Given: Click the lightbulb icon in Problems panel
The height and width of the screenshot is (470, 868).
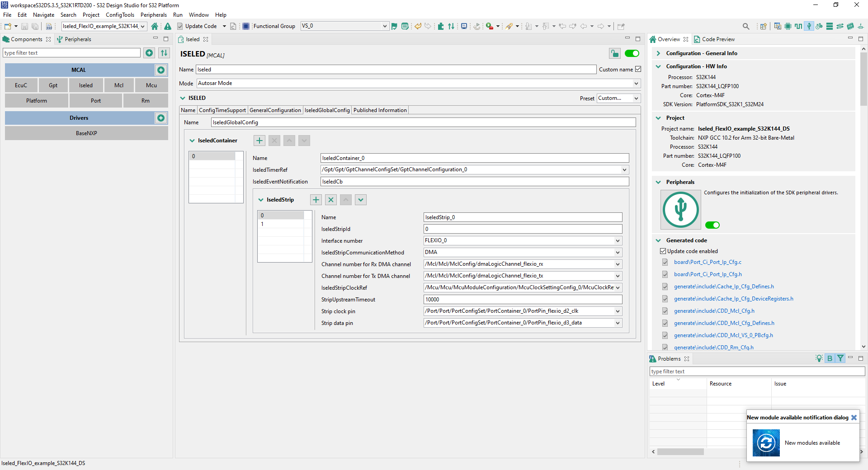Looking at the screenshot, I should point(819,358).
